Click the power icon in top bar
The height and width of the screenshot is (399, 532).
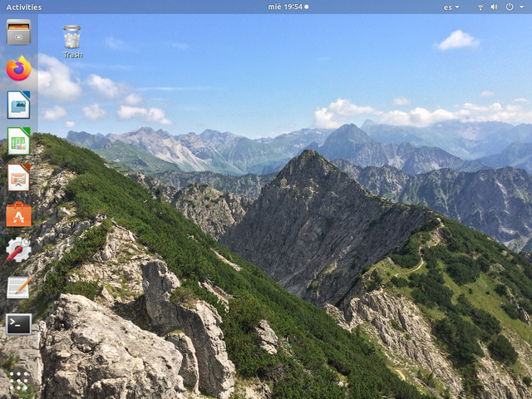[509, 7]
